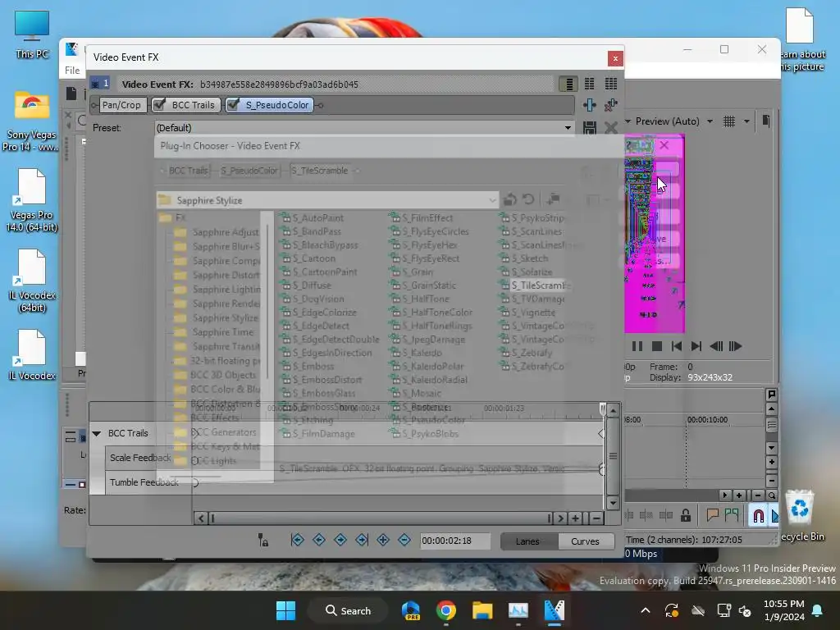Open the Recycle Bin desktop icon
Screen dimensions: 840x630
point(801,516)
